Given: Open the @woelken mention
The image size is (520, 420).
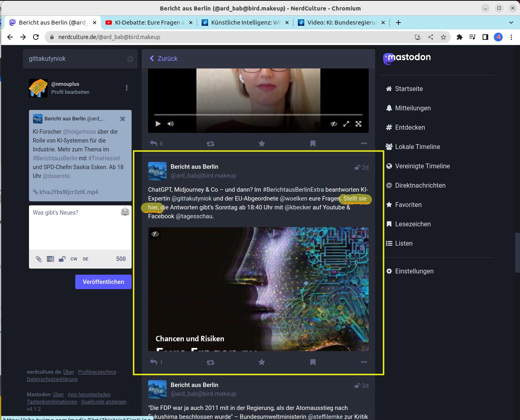Looking at the screenshot, I should (293, 198).
